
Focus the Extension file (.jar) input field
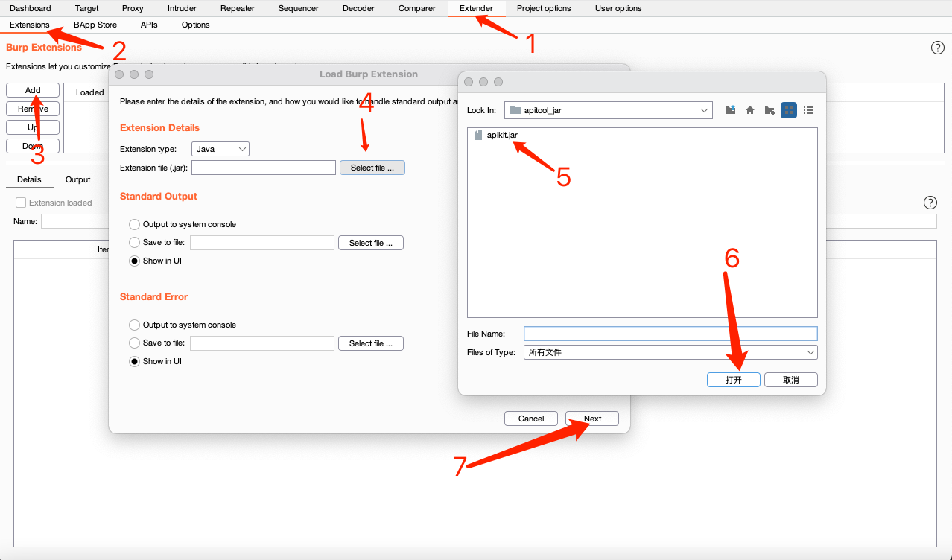[x=264, y=168]
